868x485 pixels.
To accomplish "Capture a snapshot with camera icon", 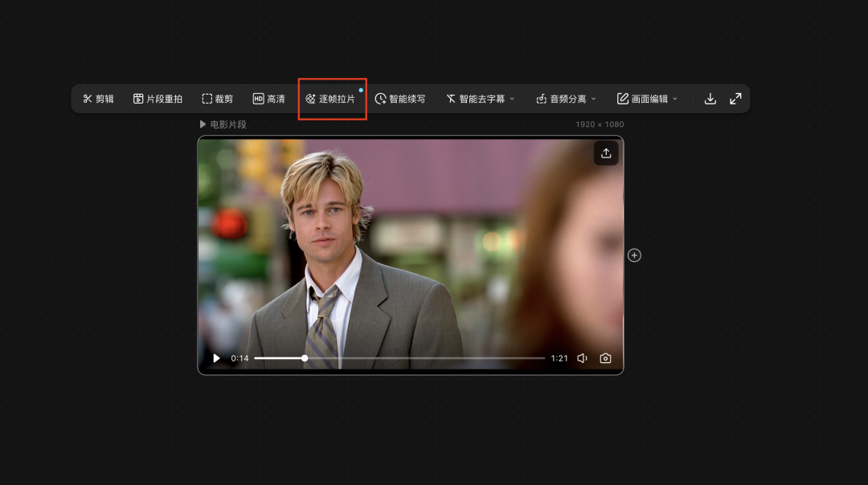I will click(606, 358).
